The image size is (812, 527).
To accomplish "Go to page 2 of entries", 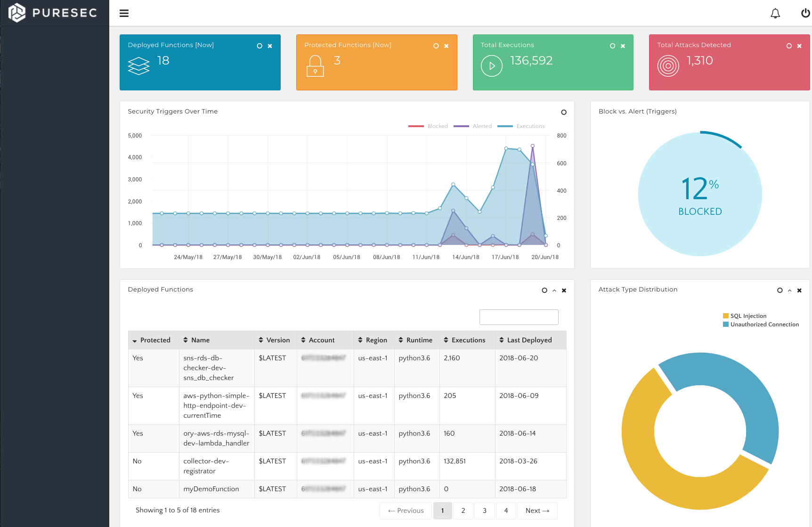I will click(463, 511).
